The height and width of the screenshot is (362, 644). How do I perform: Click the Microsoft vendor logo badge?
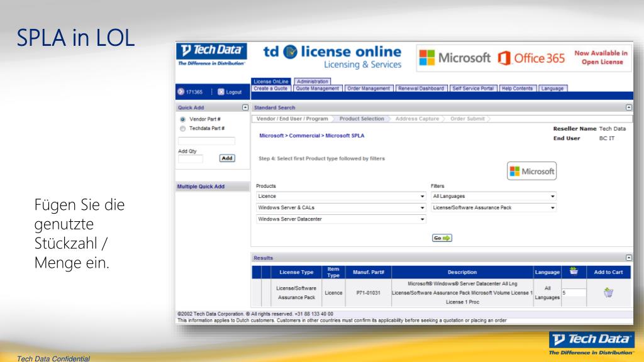point(532,171)
